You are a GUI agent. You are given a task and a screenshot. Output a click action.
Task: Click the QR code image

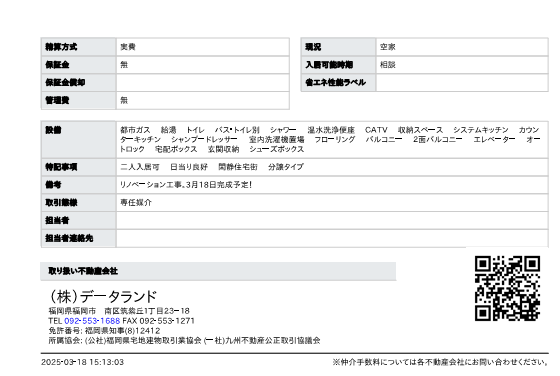[x=507, y=288]
